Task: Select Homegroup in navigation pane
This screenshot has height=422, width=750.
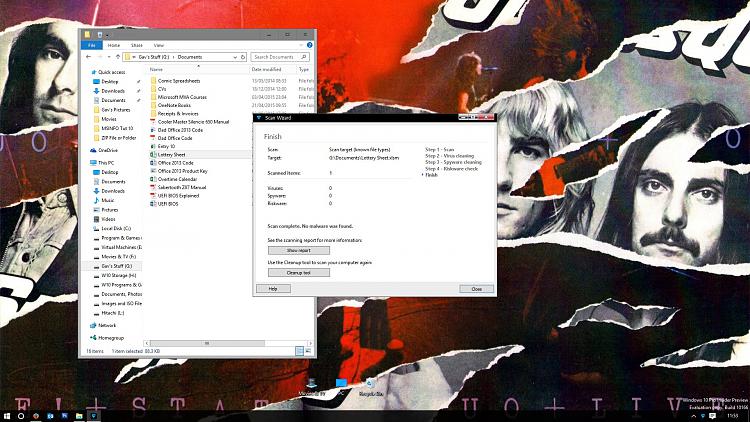Action: tap(111, 338)
